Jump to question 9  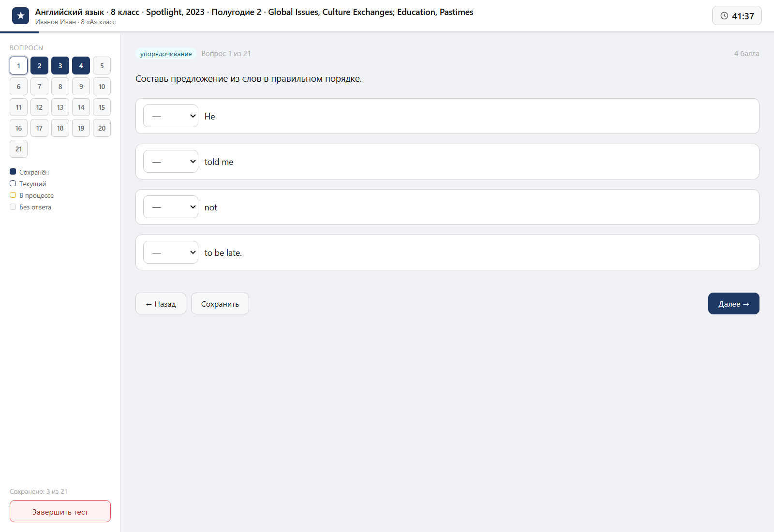click(81, 87)
